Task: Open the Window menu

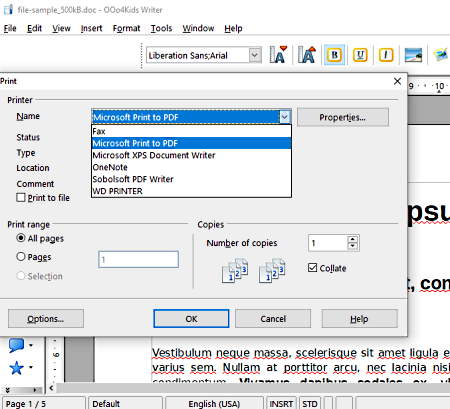Action: click(198, 28)
